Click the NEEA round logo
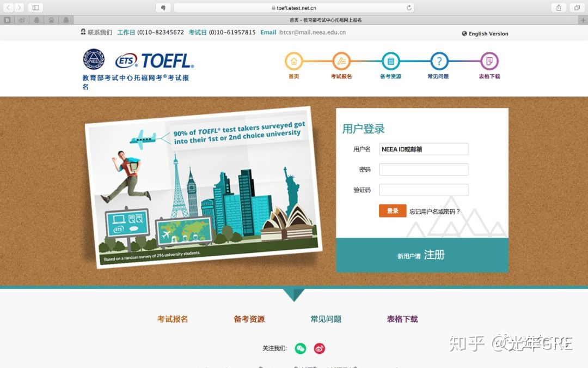 [94, 59]
